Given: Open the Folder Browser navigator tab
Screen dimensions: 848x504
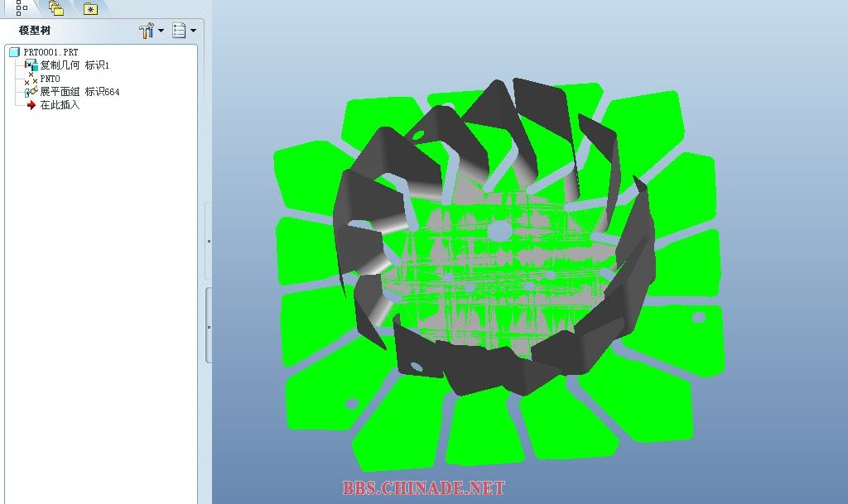Looking at the screenshot, I should click(56, 8).
